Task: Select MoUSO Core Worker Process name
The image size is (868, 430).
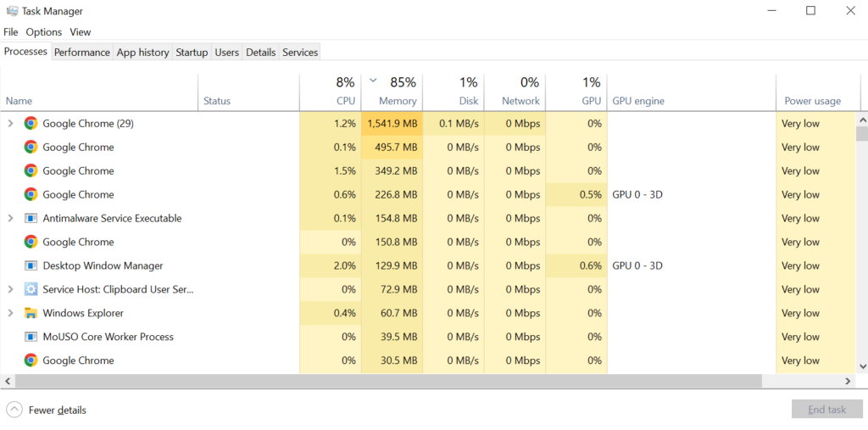Action: pos(108,337)
